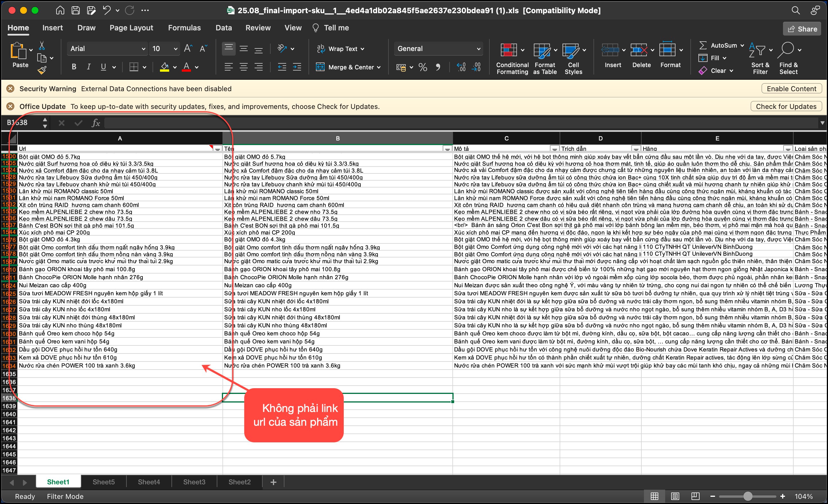Switch to the Sheet4 worksheet tab
The image size is (828, 504).
pos(149,482)
